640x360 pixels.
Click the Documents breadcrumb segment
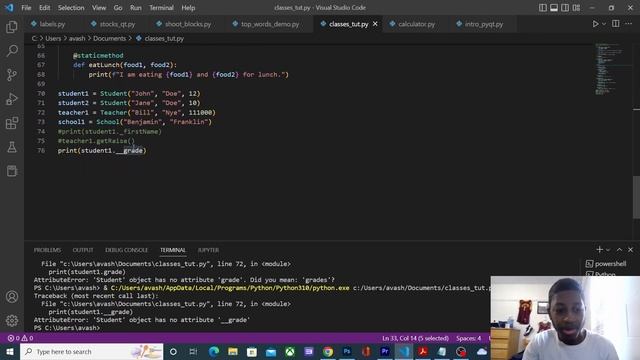pyautogui.click(x=109, y=38)
